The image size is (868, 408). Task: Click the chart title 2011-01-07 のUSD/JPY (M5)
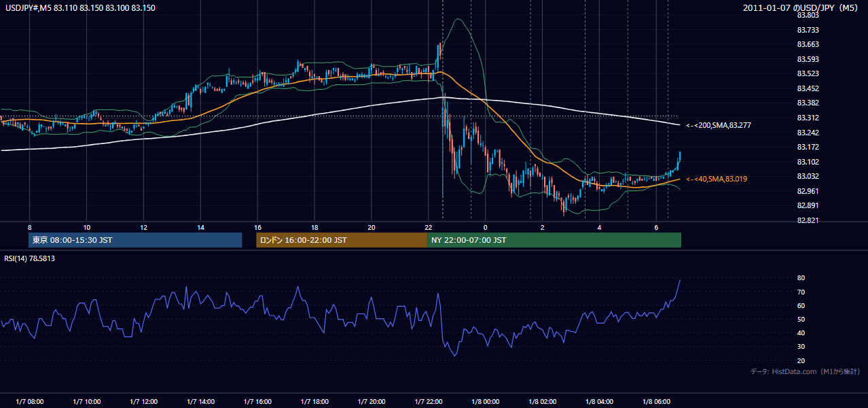(801, 7)
